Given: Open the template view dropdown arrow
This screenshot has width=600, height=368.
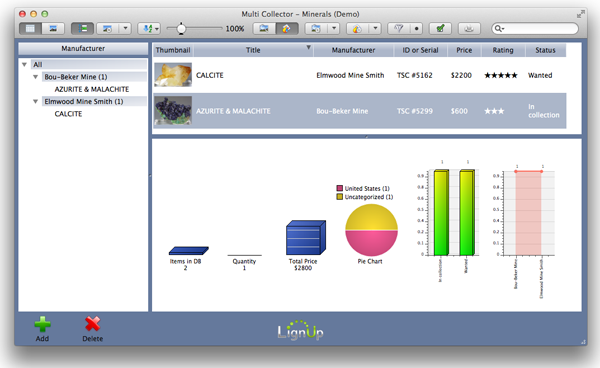Looking at the screenshot, I should pyautogui.click(x=334, y=28).
